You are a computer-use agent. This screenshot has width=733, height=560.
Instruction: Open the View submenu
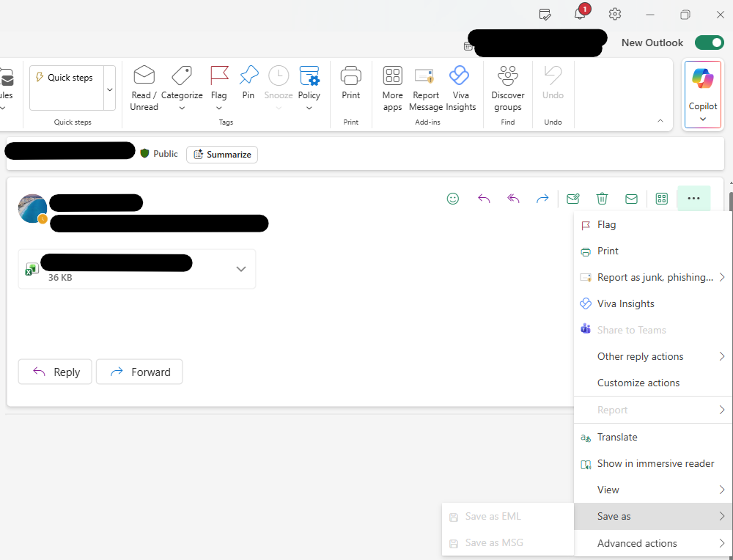[x=653, y=490]
